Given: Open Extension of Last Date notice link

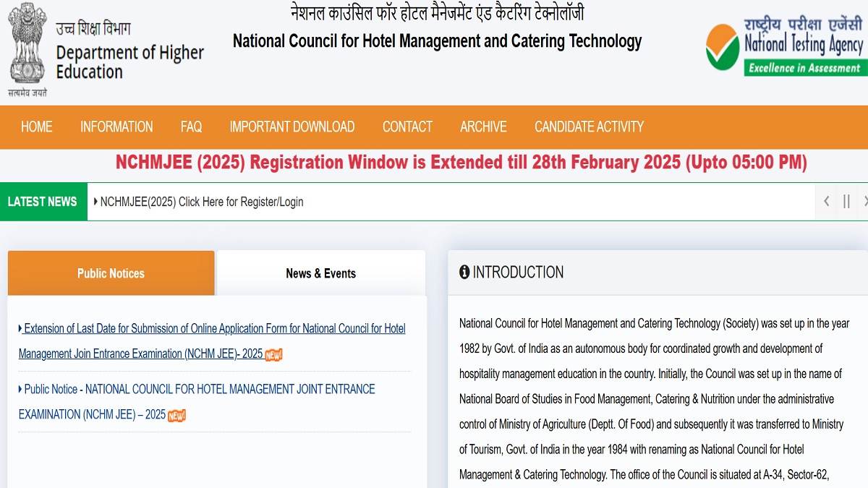Looking at the screenshot, I should [212, 341].
